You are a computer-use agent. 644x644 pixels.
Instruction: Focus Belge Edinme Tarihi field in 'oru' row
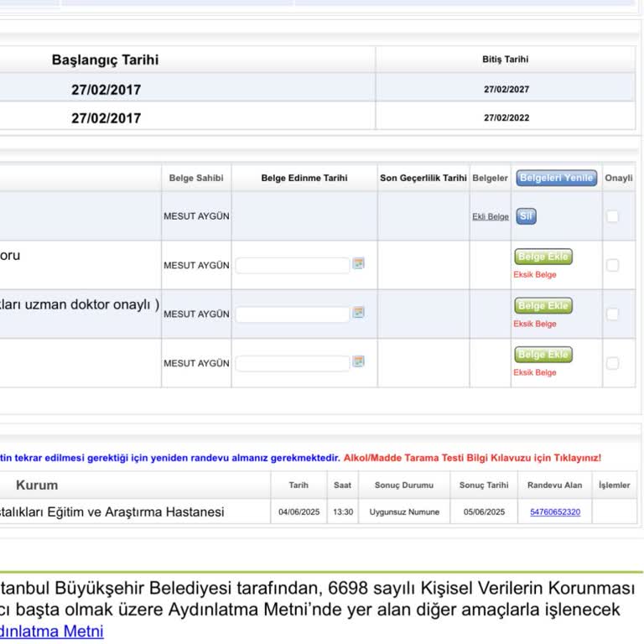[x=293, y=265]
